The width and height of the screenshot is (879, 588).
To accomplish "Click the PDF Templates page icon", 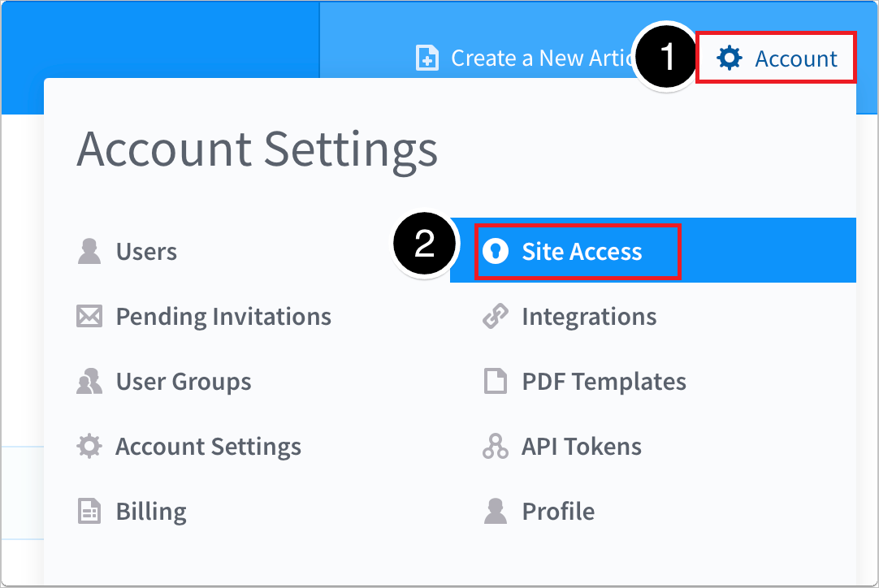I will tap(496, 381).
